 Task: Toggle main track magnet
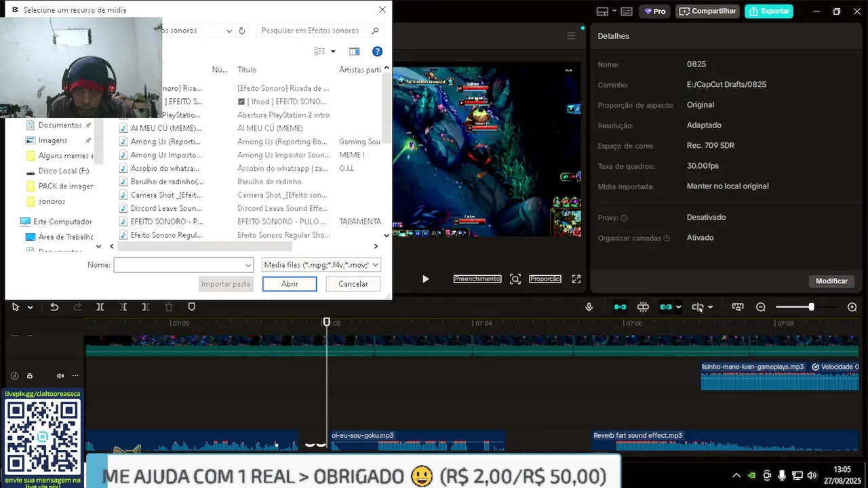[x=620, y=307]
